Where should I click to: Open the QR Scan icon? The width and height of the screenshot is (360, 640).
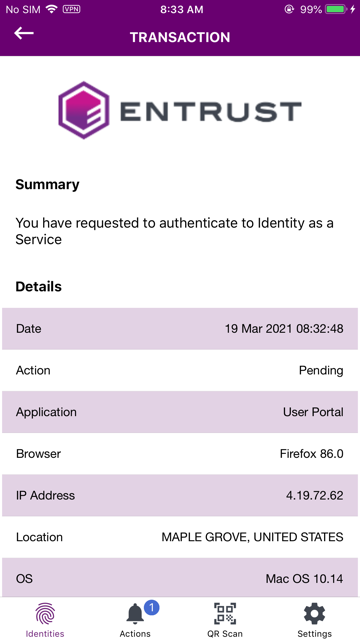pos(225,613)
